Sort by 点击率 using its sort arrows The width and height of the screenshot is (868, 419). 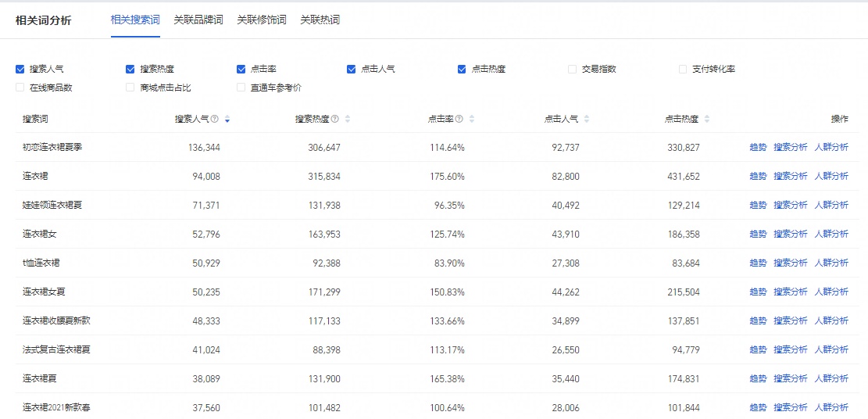(x=472, y=120)
